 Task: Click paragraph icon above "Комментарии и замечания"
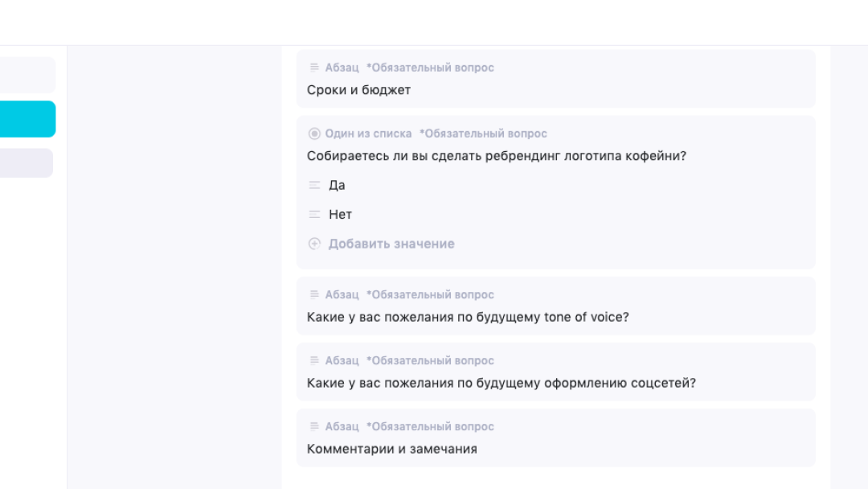tap(314, 426)
